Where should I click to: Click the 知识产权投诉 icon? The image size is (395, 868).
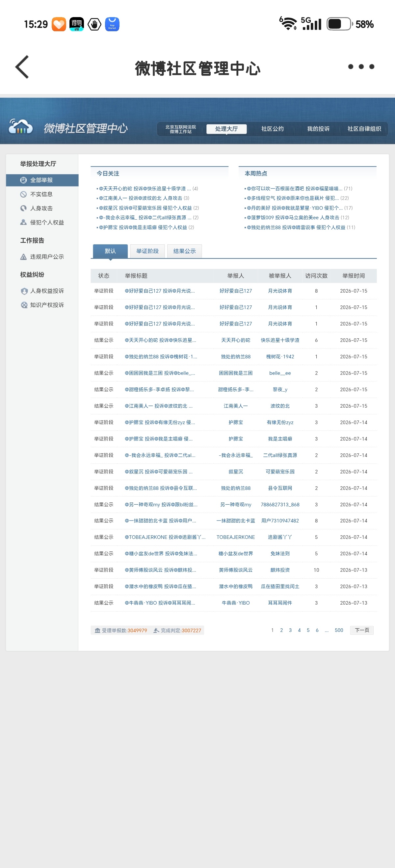(x=24, y=305)
